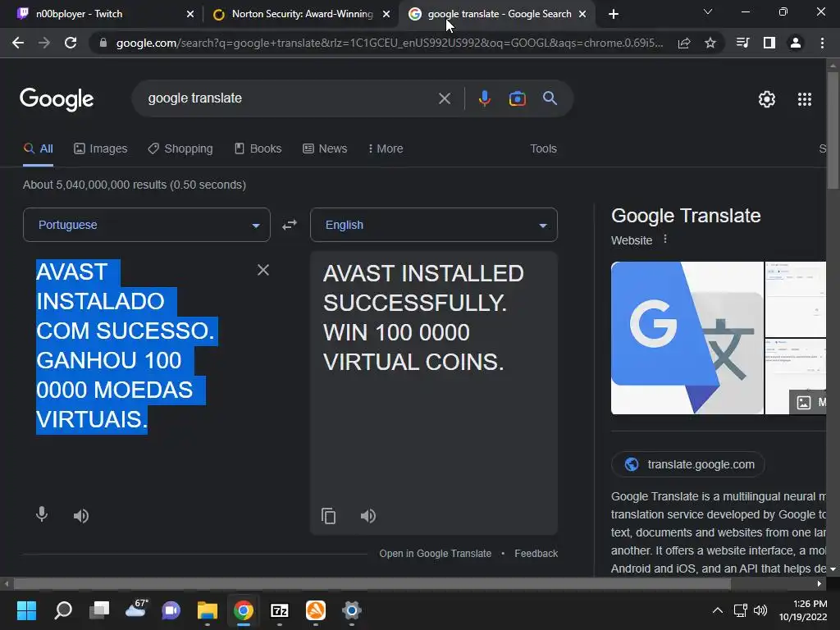Open the Portuguese source language dropdown
This screenshot has height=630, width=840.
(x=147, y=225)
